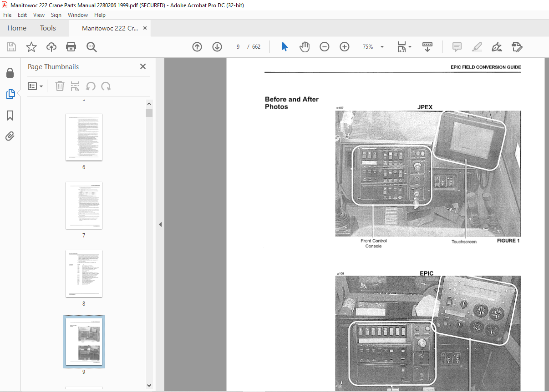Select the Highlight text tool
This screenshot has height=392, width=549.
click(477, 47)
